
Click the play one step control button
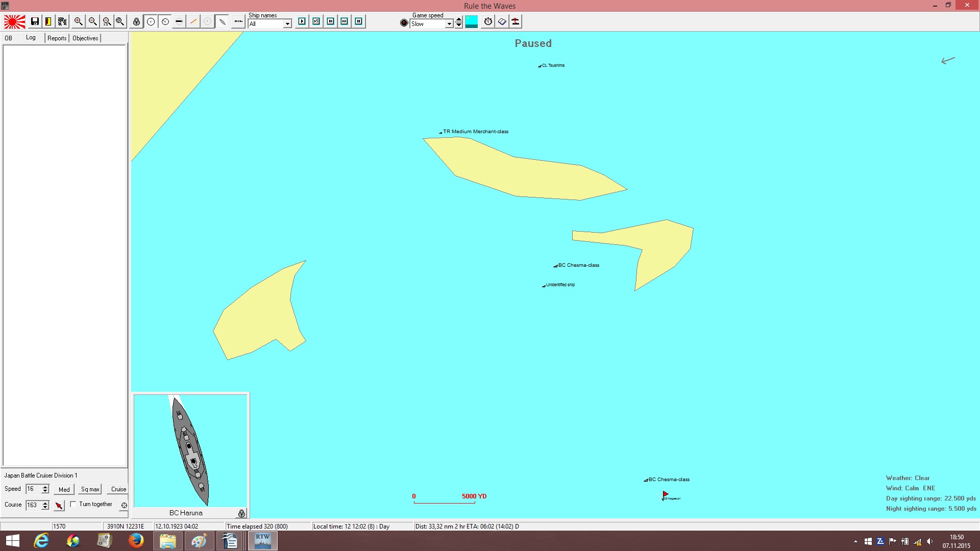coord(302,21)
